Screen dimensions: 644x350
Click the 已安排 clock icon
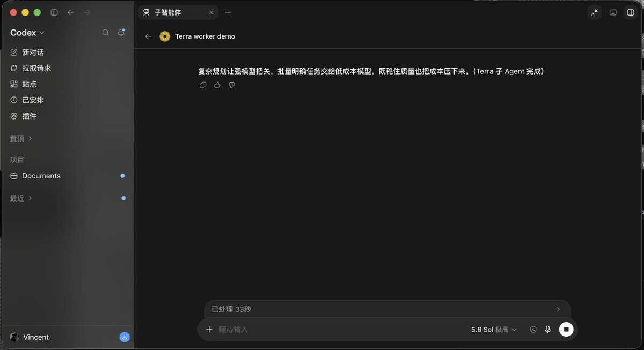[14, 100]
